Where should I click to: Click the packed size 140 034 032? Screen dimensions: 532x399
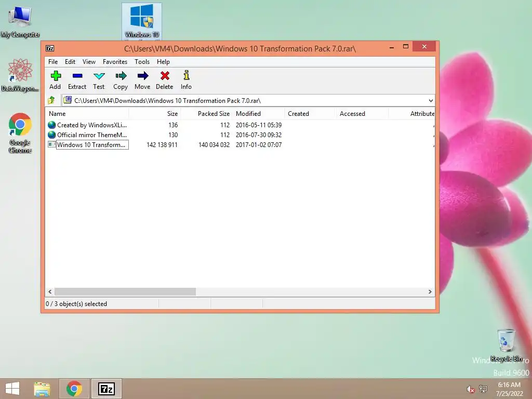(214, 144)
